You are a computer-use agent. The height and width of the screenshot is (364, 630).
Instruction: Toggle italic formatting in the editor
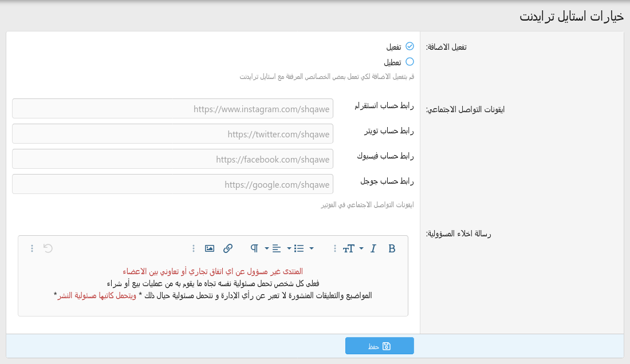pos(373,248)
